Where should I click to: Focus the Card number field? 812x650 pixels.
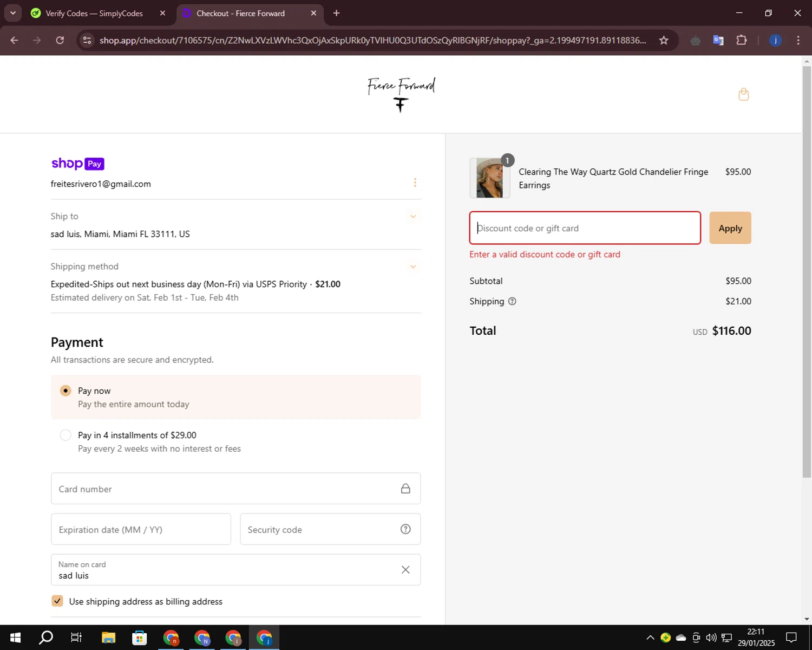tap(235, 489)
